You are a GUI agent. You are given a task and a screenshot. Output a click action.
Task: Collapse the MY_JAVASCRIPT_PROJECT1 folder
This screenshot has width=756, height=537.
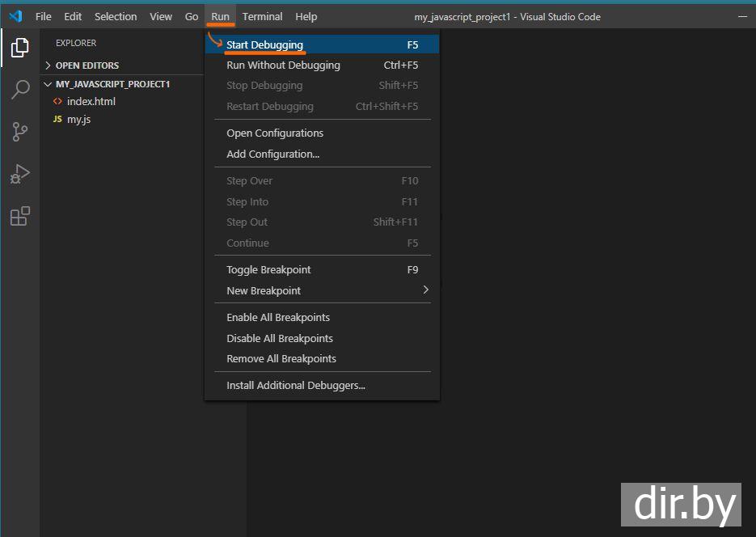[x=49, y=84]
